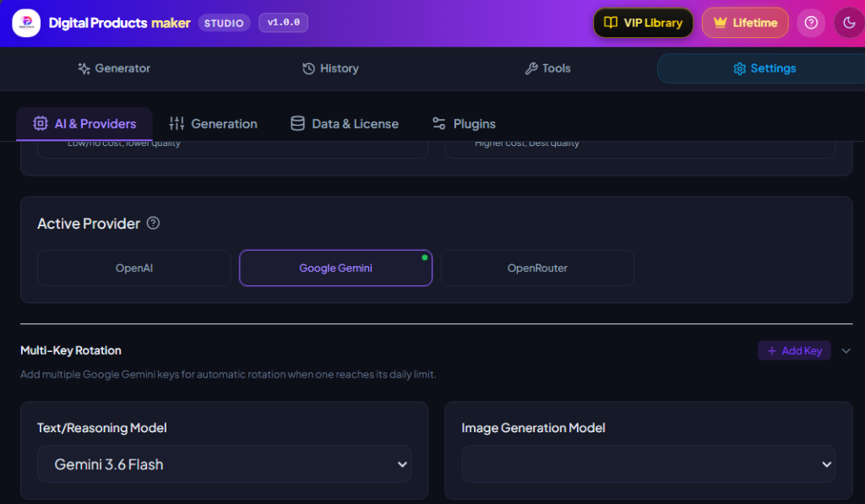
Task: Switch to the Generator tab
Action: pos(114,68)
